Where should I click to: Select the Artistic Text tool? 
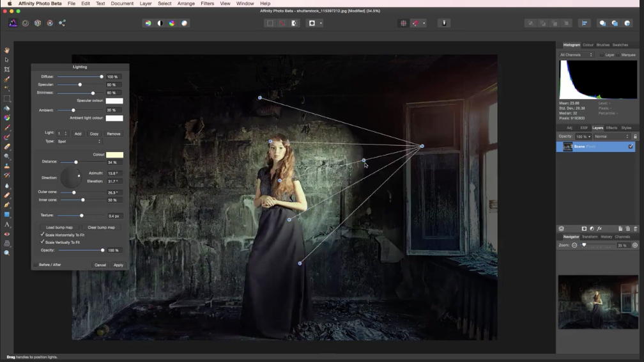[7, 224]
